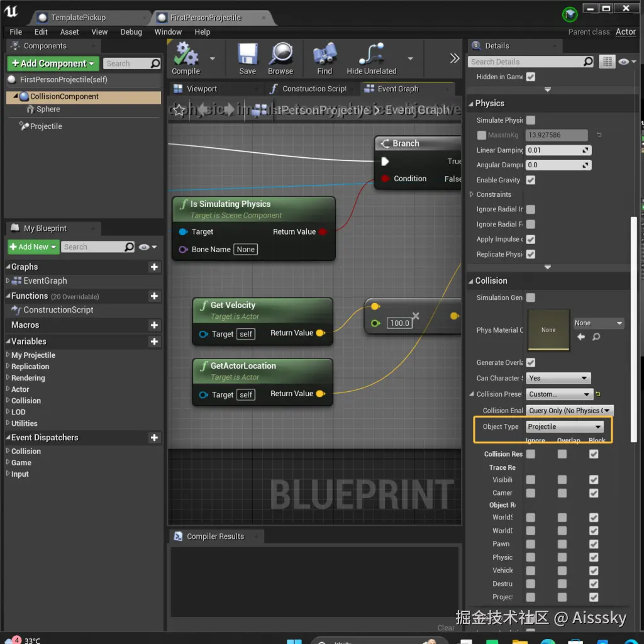This screenshot has height=644, width=644.
Task: Save the blueprint with the Save icon
Action: 248,54
